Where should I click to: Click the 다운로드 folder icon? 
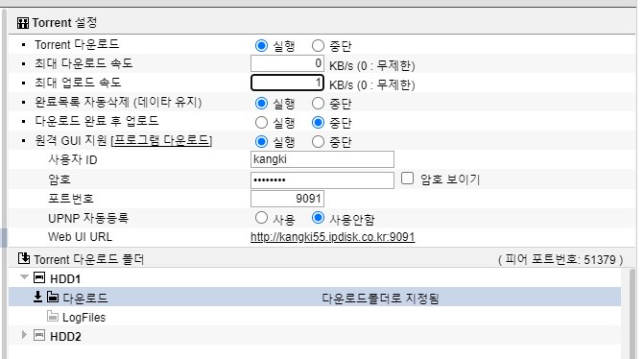(x=53, y=297)
